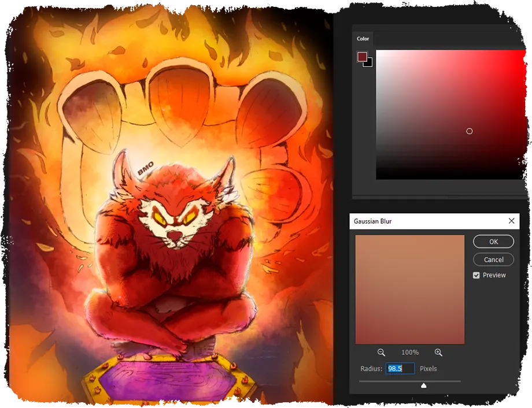
Task: Cancel the Gaussian Blur dialog
Action: [x=493, y=259]
